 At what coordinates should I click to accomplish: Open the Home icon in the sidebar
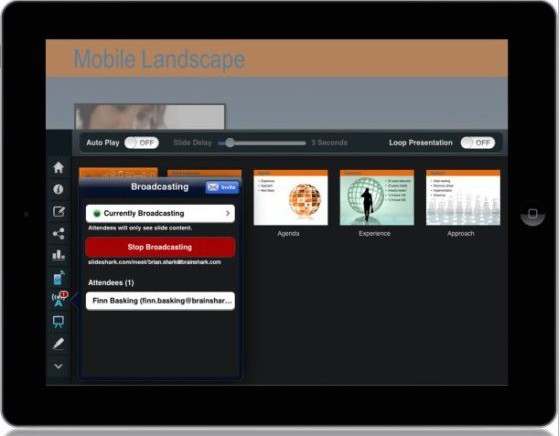coord(58,167)
